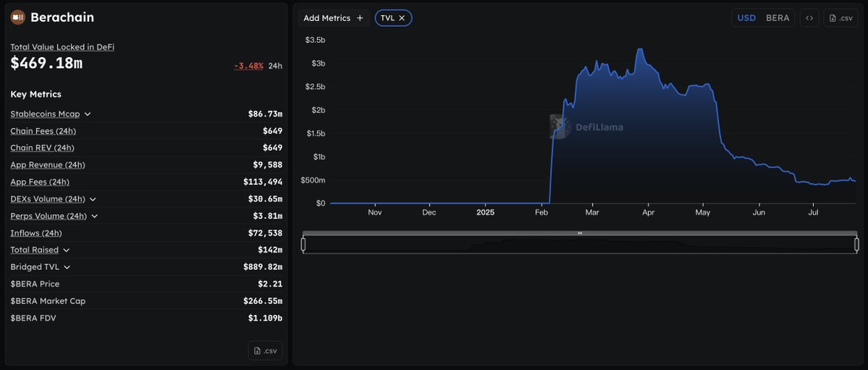Click the $3.81m perps volume value
This screenshot has height=370, width=868.
click(267, 216)
